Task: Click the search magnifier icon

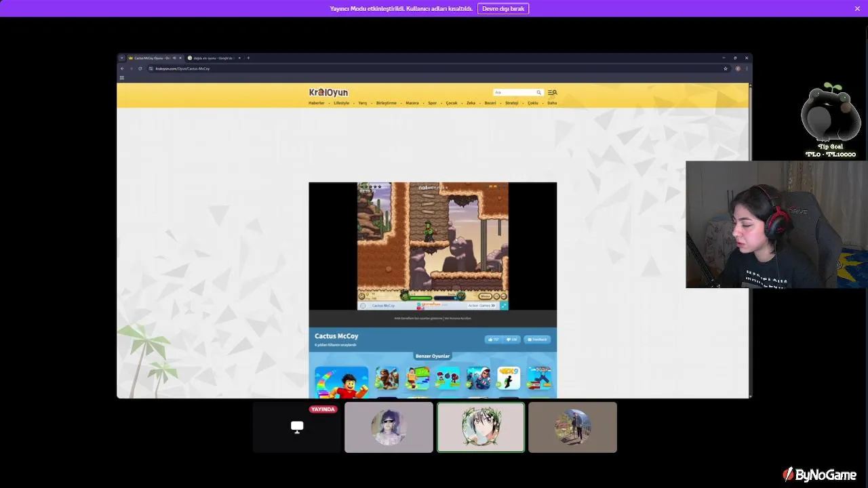Action: click(539, 92)
